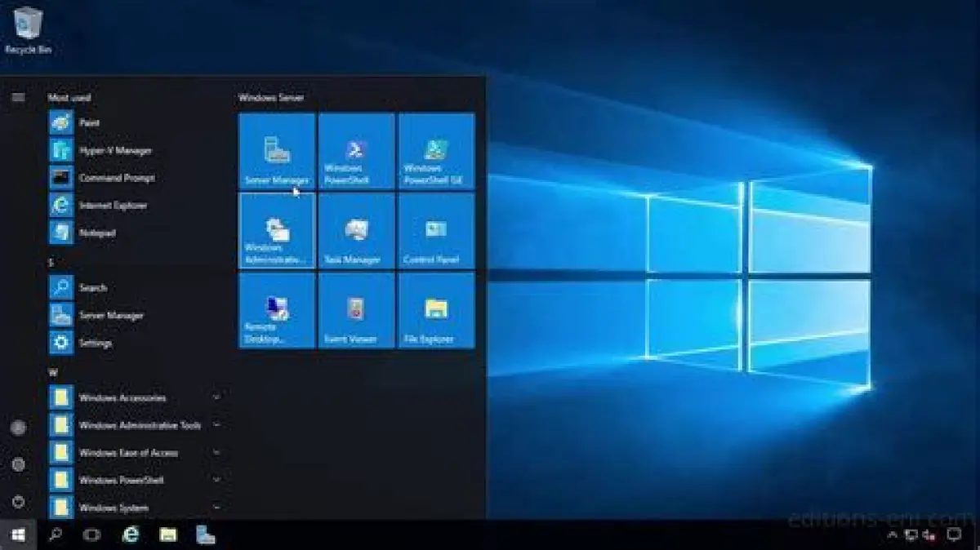Click the Power button in Start menu
The width and height of the screenshot is (980, 550).
tap(18, 501)
